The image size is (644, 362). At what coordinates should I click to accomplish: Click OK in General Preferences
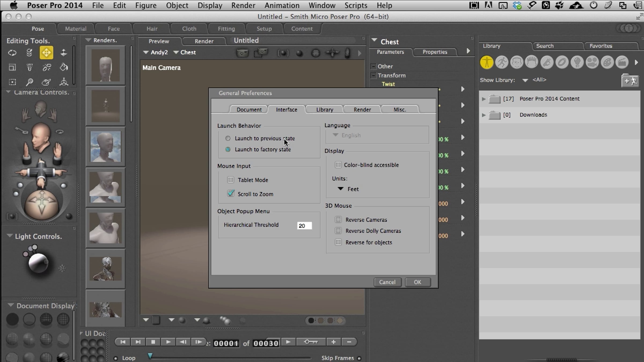pyautogui.click(x=417, y=282)
